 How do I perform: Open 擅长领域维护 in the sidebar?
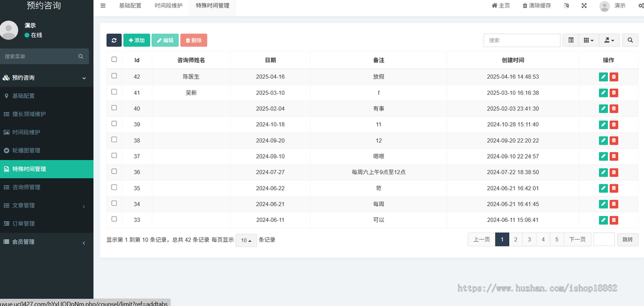click(x=47, y=114)
